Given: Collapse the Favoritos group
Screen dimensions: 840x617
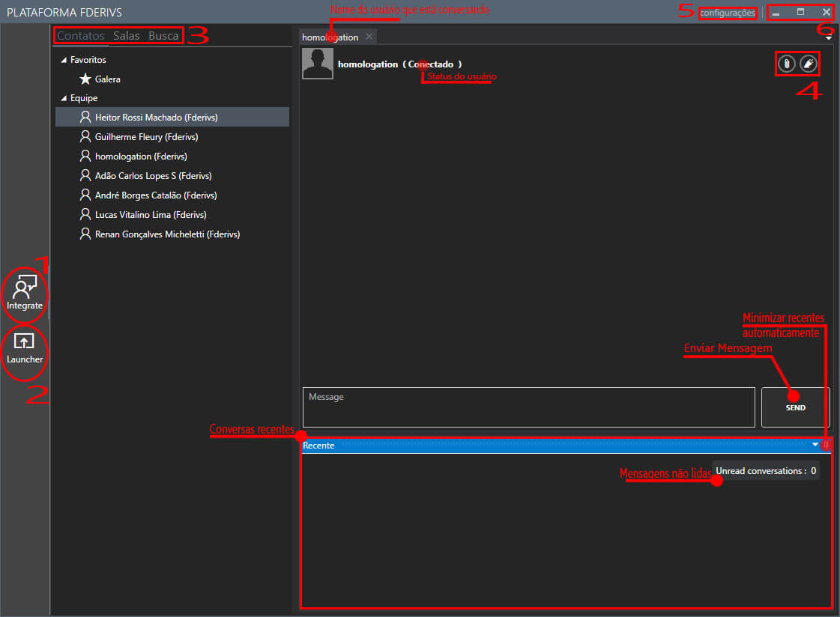Looking at the screenshot, I should click(64, 60).
